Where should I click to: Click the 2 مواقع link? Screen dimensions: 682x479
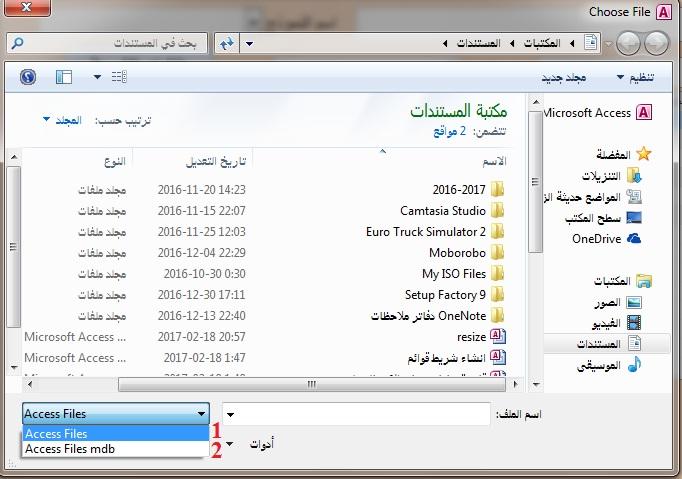[x=449, y=131]
